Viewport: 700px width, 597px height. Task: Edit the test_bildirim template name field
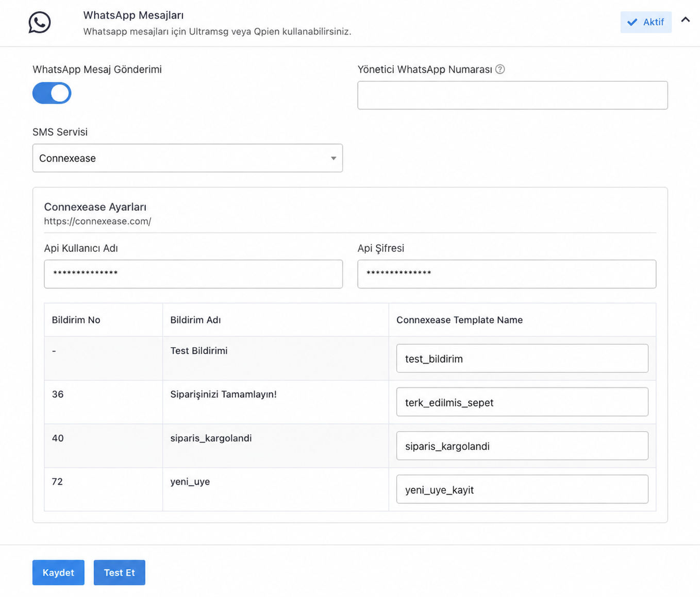click(x=522, y=359)
